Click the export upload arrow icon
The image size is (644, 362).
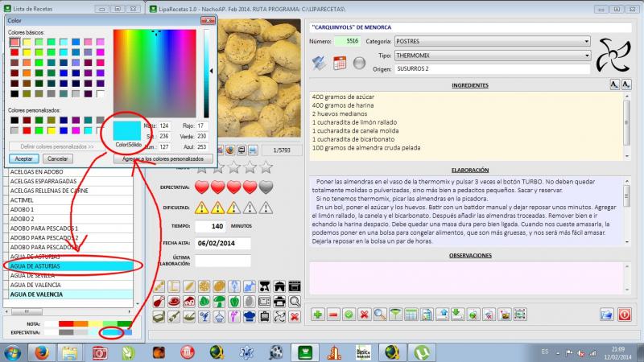click(442, 315)
